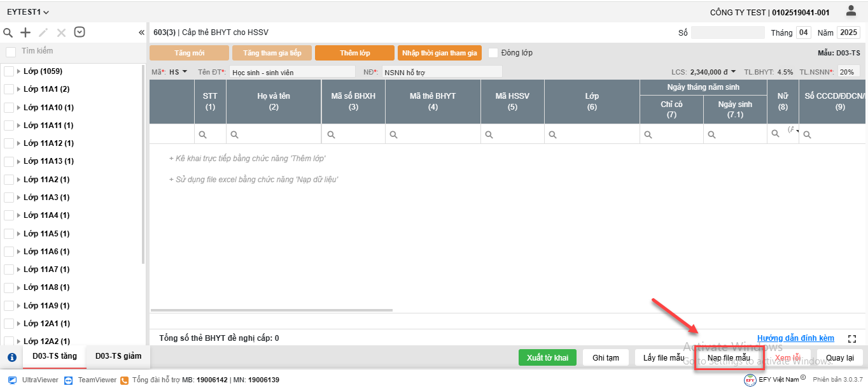This screenshot has width=868, height=388.
Task: Select the D03-TS tăng tab
Action: coord(54,356)
